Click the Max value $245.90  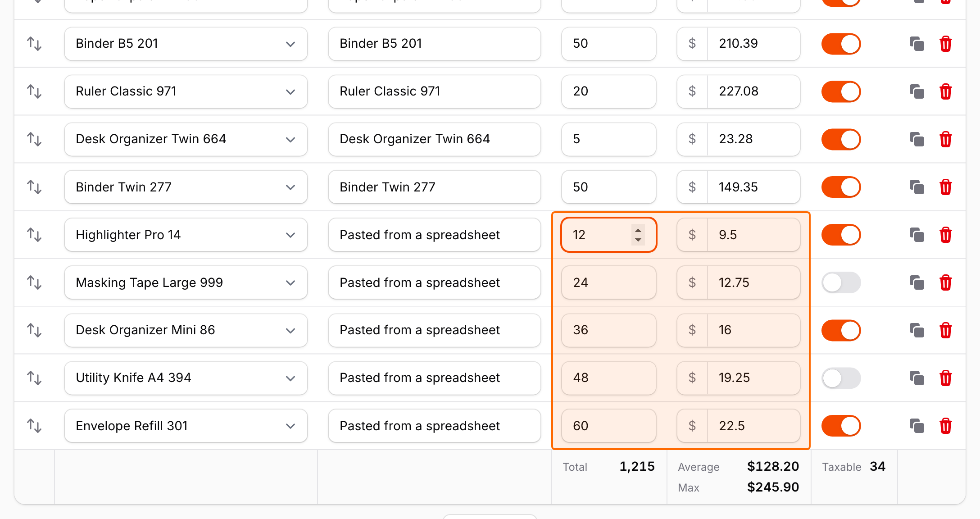(773, 487)
